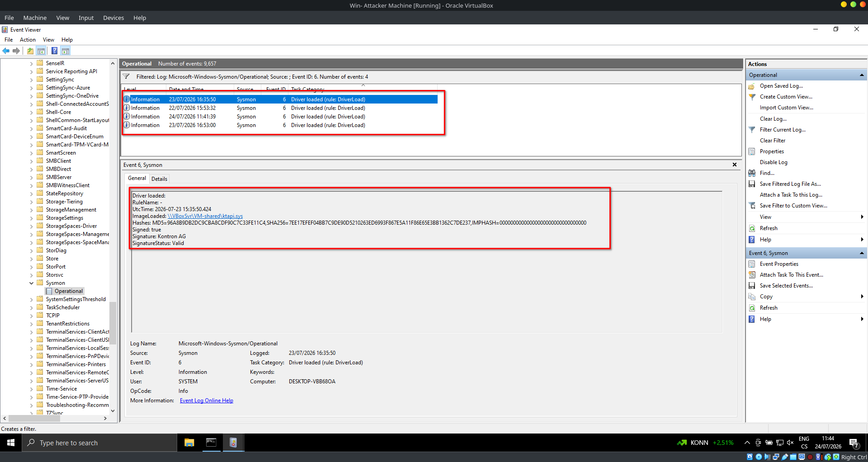This screenshot has width=868, height=462.
Task: Click the VirtualBox optical disc status icon
Action: click(x=759, y=457)
